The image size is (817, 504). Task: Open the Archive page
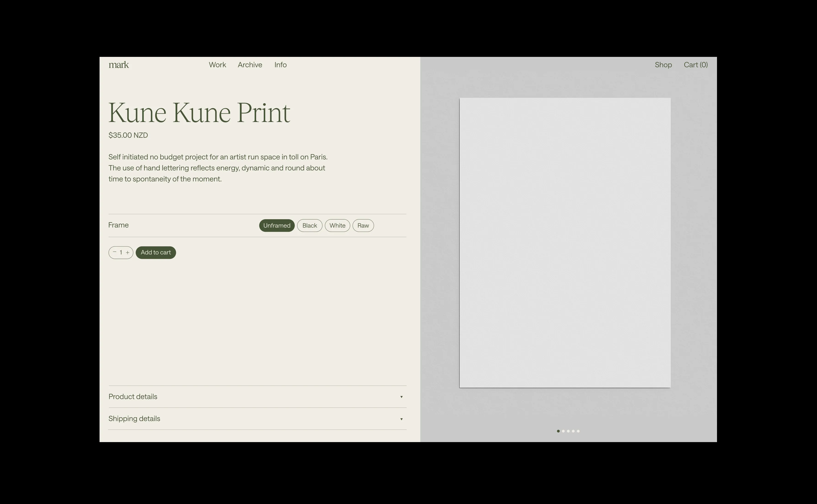pyautogui.click(x=250, y=65)
